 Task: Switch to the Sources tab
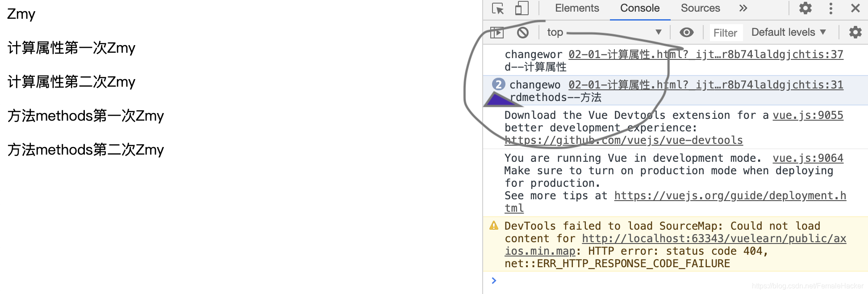700,8
